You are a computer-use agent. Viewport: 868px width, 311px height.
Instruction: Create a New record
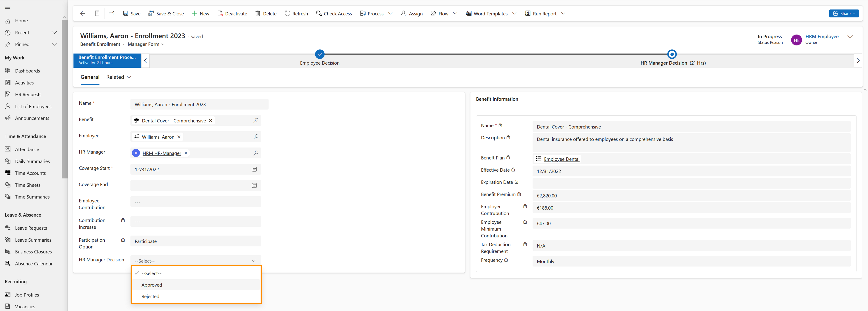[x=200, y=13]
